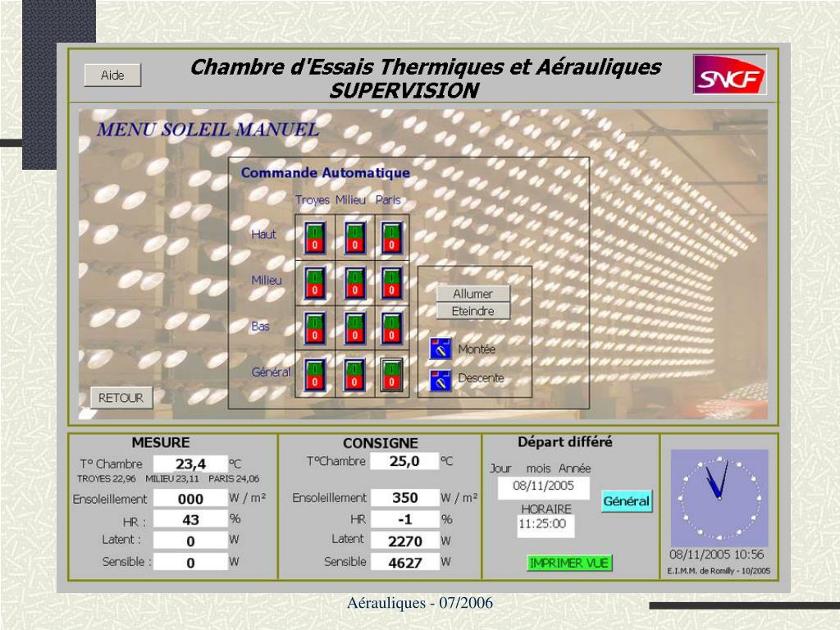
Task: Click the CONSIGNE section heading
Action: [x=381, y=443]
